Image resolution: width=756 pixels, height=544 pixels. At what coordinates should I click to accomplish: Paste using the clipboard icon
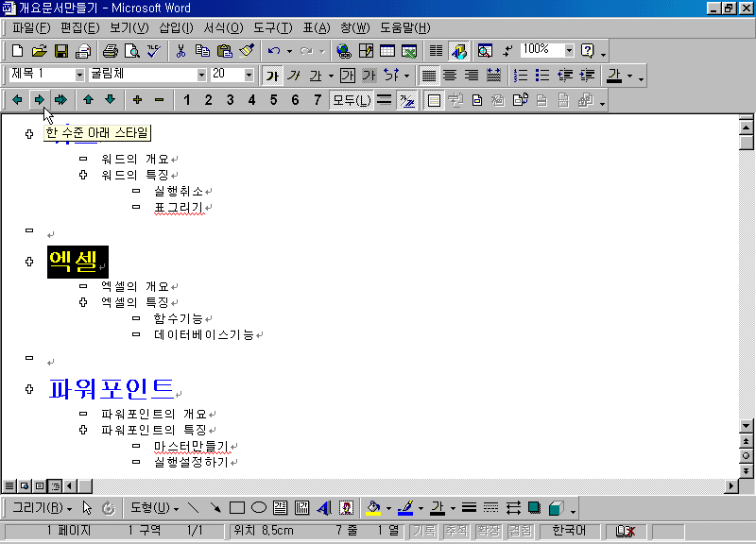225,51
